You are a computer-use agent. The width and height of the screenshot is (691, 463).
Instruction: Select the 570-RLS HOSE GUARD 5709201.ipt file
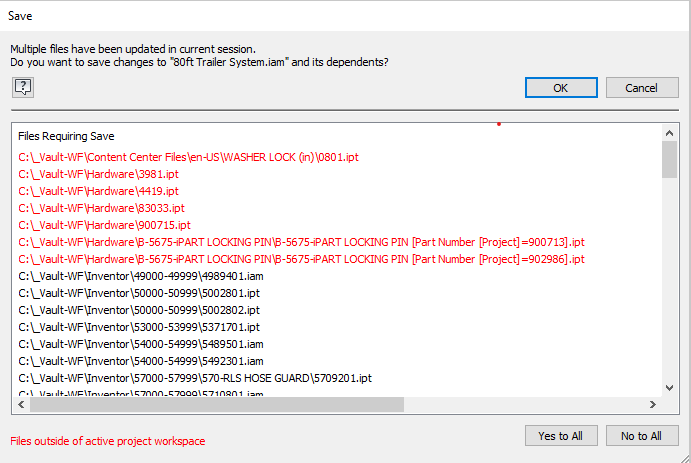195,377
